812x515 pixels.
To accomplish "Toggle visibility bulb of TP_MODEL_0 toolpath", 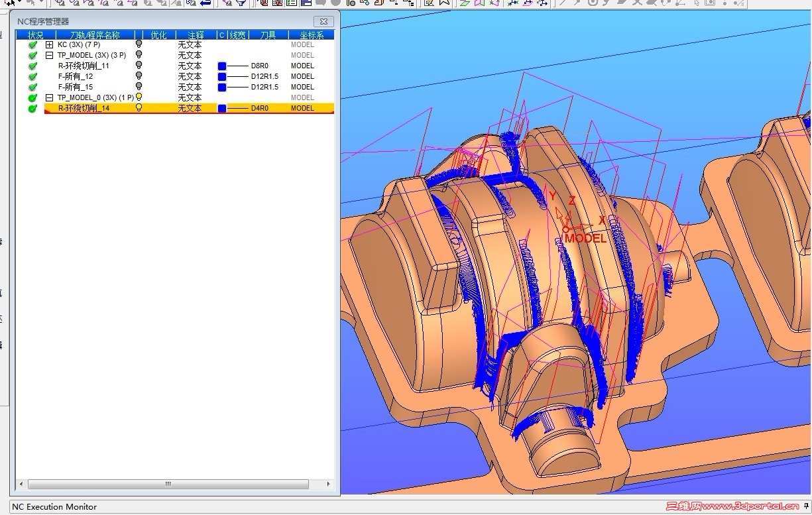I will coord(139,97).
